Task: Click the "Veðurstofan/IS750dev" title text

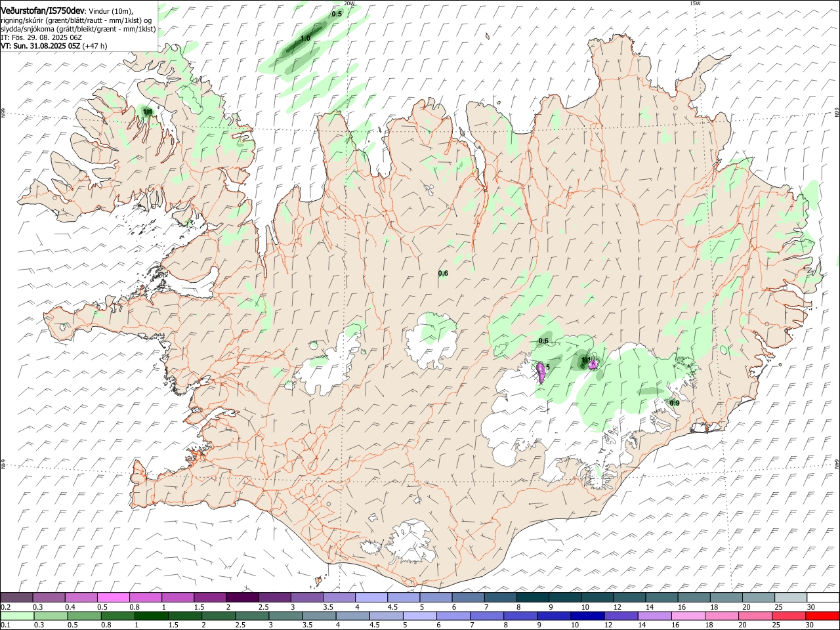Action: coord(43,11)
